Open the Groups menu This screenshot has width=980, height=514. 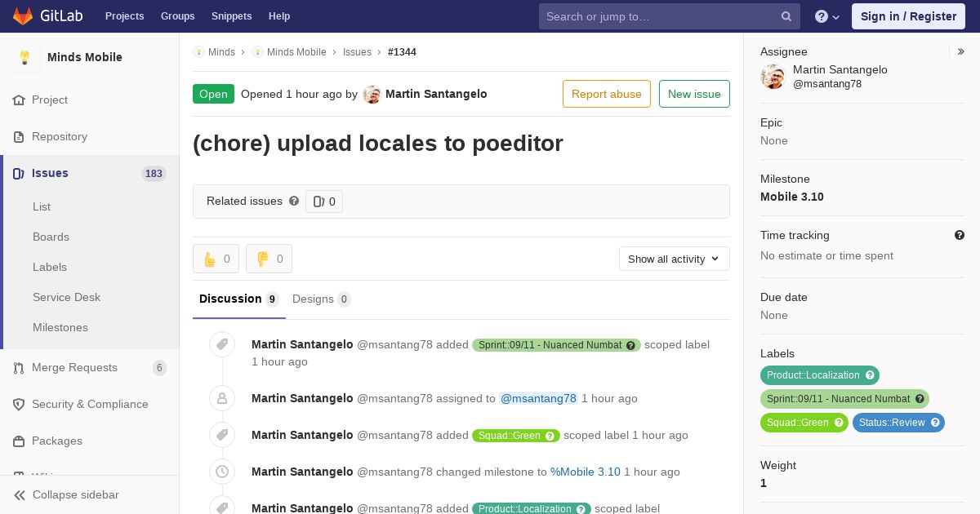click(x=177, y=16)
